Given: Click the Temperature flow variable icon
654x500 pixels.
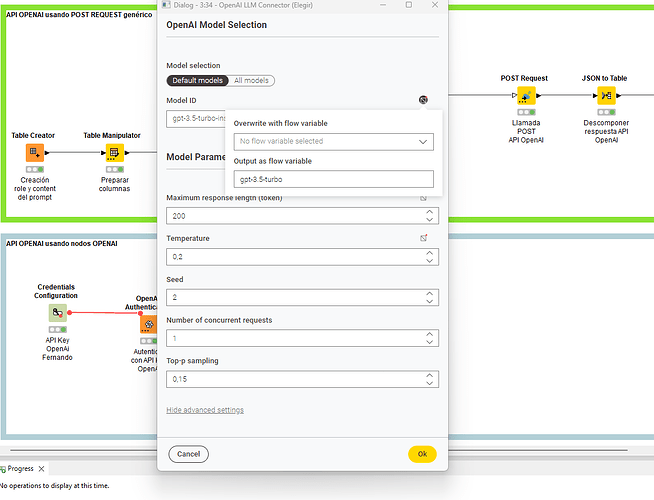Looking at the screenshot, I should pos(423,238).
